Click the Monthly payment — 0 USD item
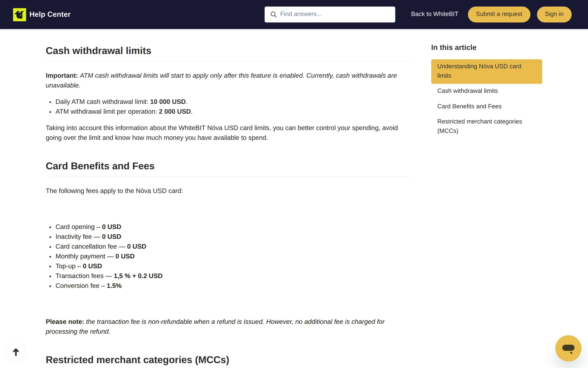Image resolution: width=588 pixels, height=368 pixels. (95, 256)
